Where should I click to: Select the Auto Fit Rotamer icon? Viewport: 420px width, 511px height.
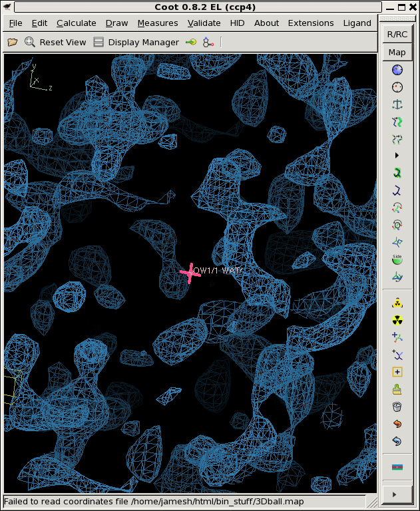point(397,173)
